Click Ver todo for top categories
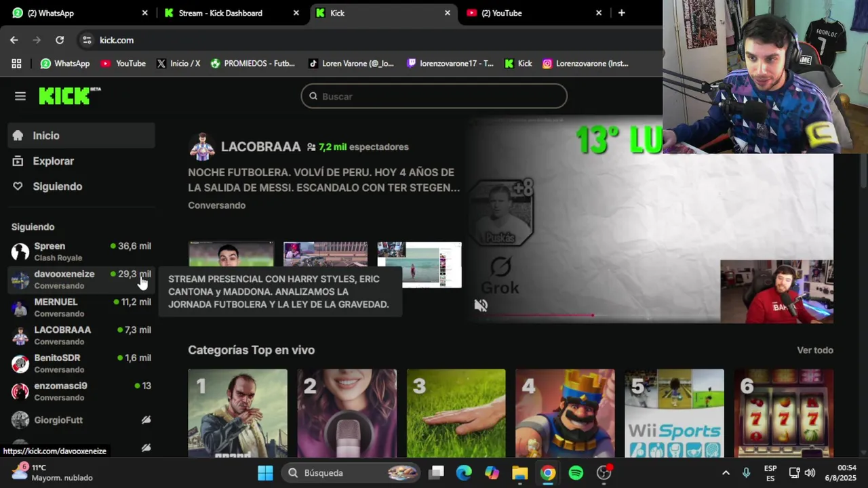The image size is (868, 488). coord(815,350)
